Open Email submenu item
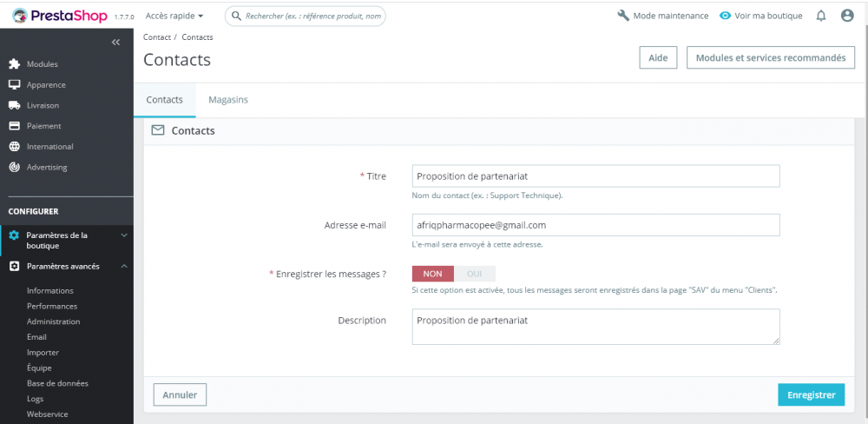The height and width of the screenshot is (424, 868). 36,337
